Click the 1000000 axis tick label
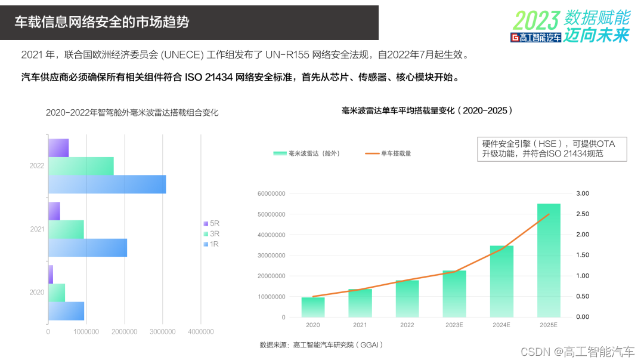Screen dimensions: 644x363 [86, 332]
